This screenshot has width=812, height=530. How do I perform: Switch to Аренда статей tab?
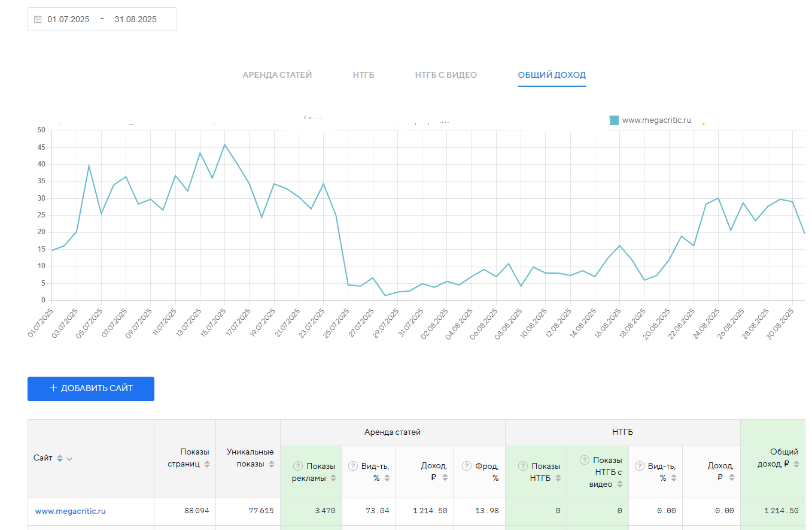tap(277, 75)
